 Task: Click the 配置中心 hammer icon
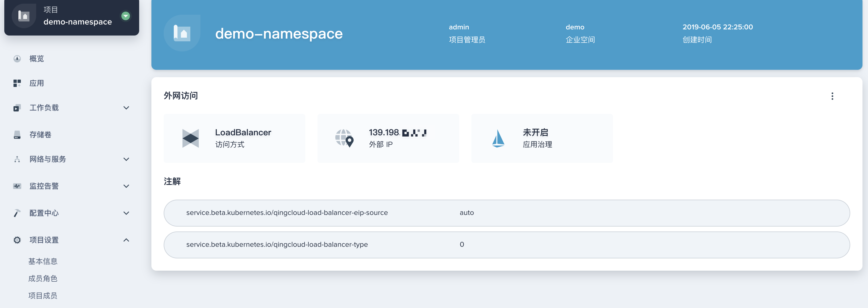tap(17, 213)
